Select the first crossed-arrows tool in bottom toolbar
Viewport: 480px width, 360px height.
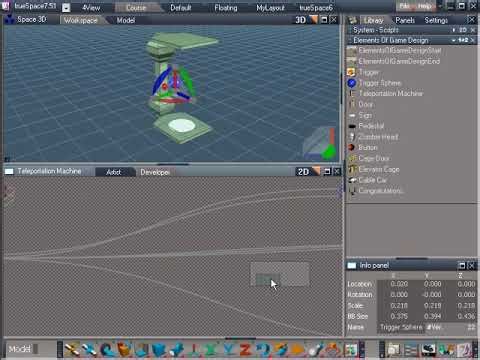72,349
